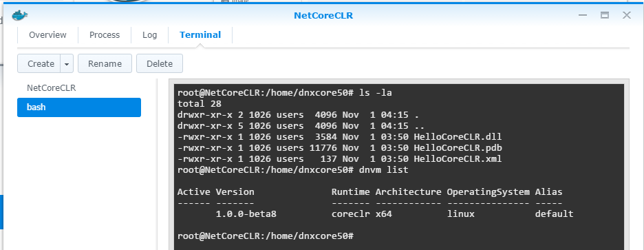
Task: Close the NetCoreCLR window
Action: [626, 16]
